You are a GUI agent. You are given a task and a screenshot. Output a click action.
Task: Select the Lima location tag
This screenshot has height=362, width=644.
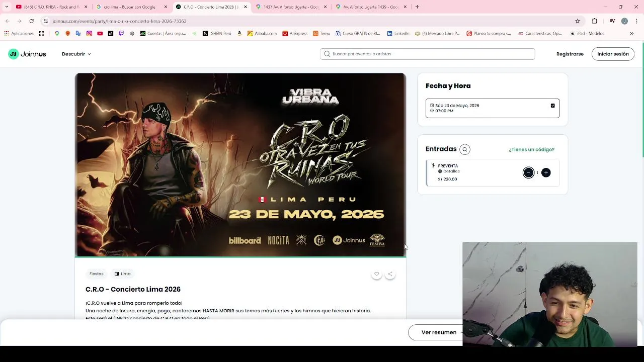[122, 274]
